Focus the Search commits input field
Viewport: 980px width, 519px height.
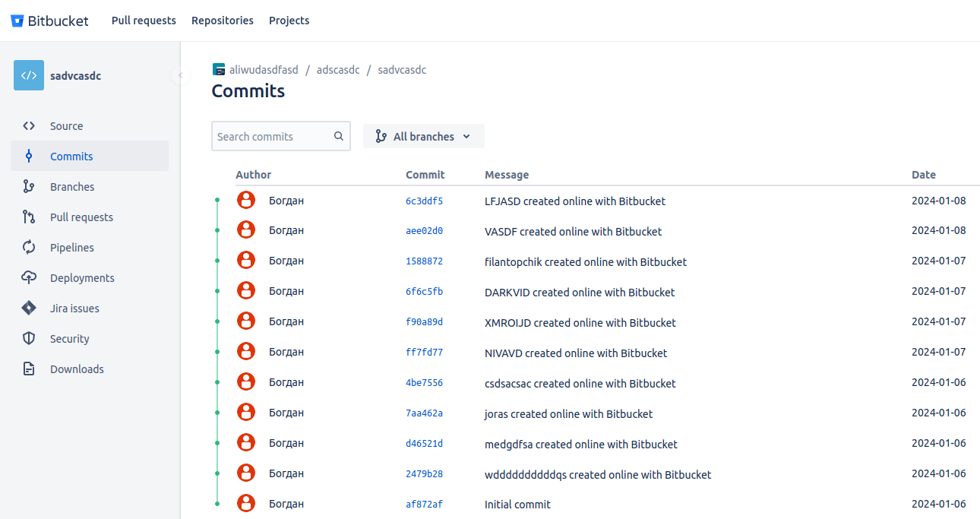click(272, 137)
